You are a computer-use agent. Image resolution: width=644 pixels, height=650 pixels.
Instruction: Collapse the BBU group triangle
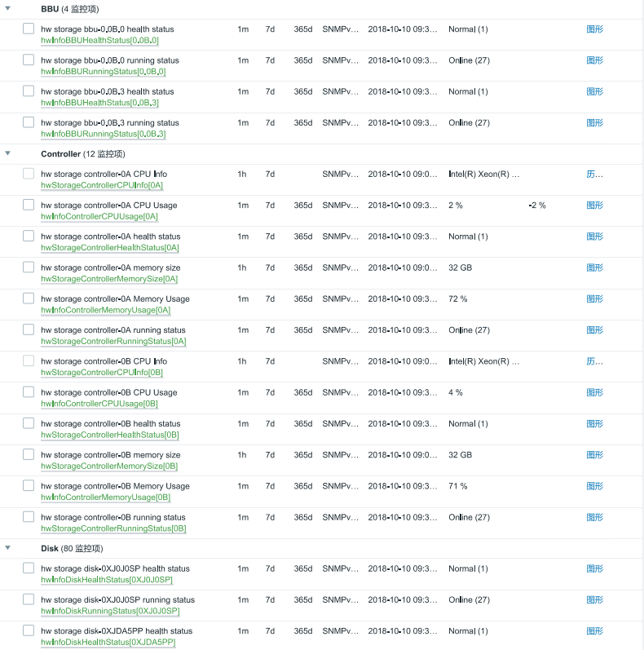click(x=7, y=8)
